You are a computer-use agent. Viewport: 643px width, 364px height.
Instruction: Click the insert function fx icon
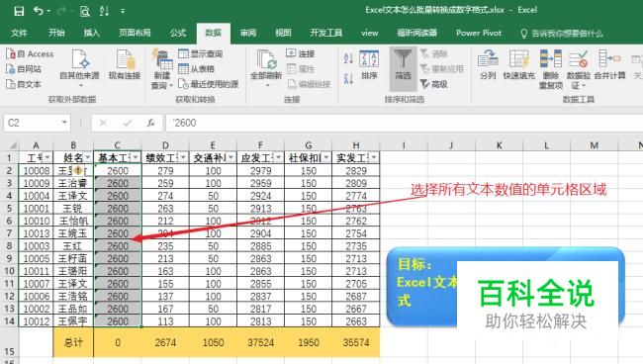(x=151, y=123)
